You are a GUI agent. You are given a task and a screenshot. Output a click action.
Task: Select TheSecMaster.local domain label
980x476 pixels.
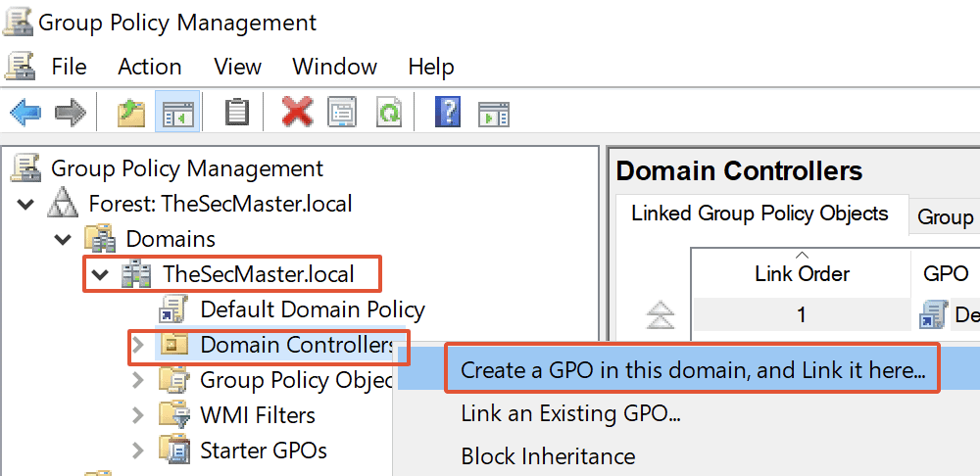point(259,274)
